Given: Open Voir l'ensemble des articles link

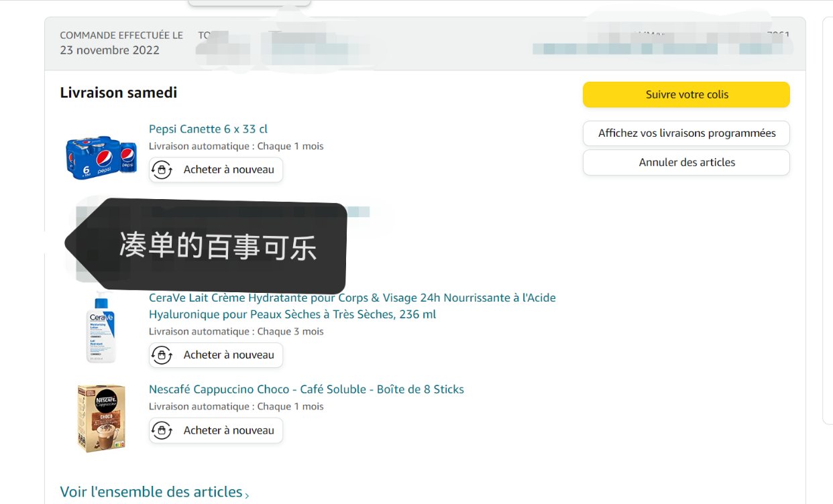Looking at the screenshot, I should tap(151, 492).
